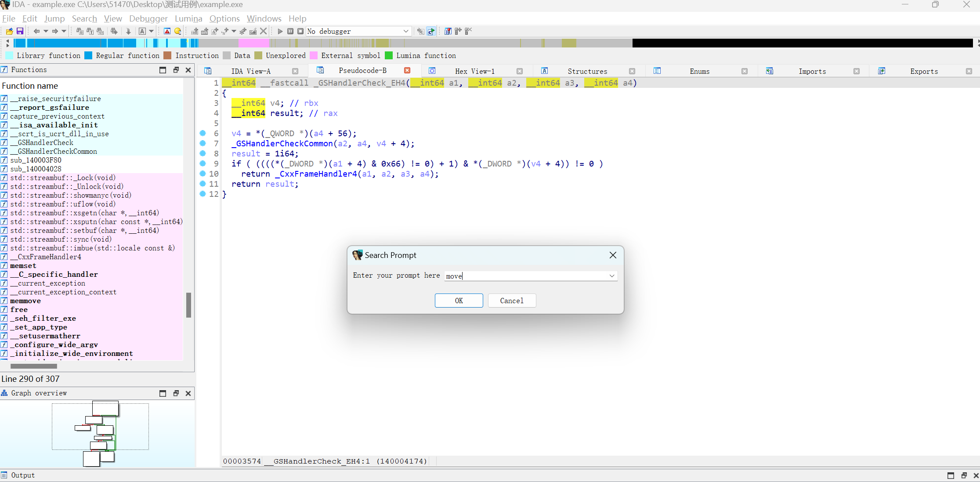
Task: Close the Structures tab
Action: [x=632, y=71]
